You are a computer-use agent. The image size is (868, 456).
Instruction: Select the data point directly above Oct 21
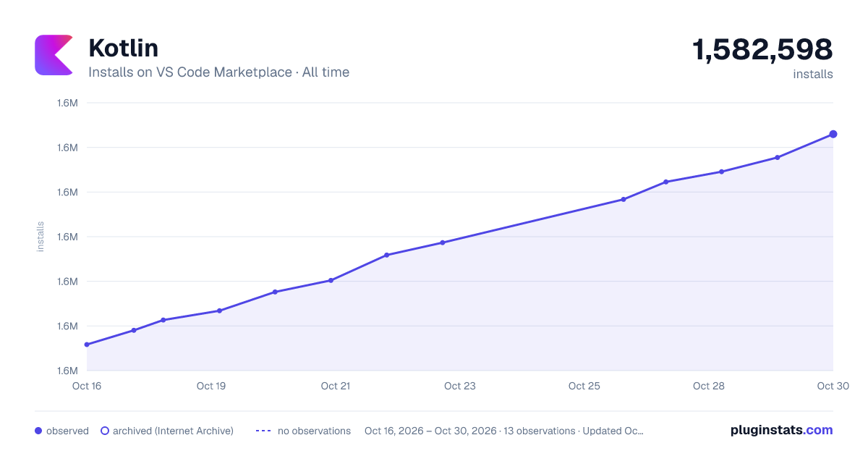pyautogui.click(x=331, y=280)
